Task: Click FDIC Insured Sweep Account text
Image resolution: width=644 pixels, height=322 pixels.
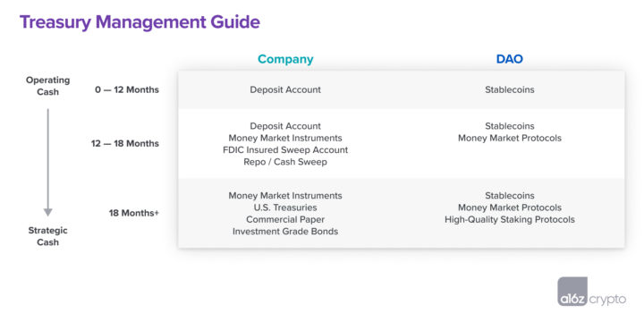Action: pos(285,150)
